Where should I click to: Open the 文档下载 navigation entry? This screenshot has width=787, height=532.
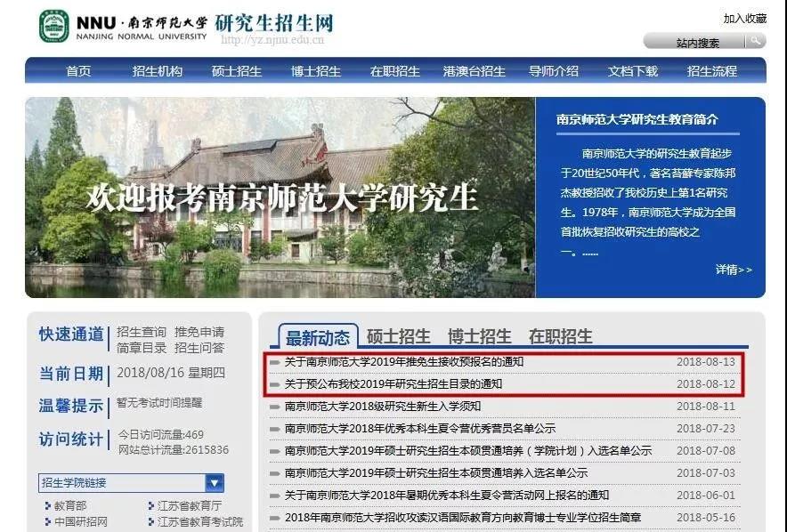(633, 72)
